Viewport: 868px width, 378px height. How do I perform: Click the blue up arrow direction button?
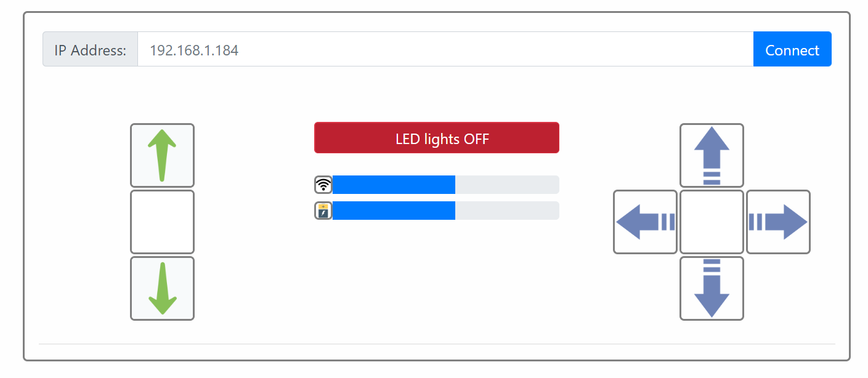coord(712,155)
